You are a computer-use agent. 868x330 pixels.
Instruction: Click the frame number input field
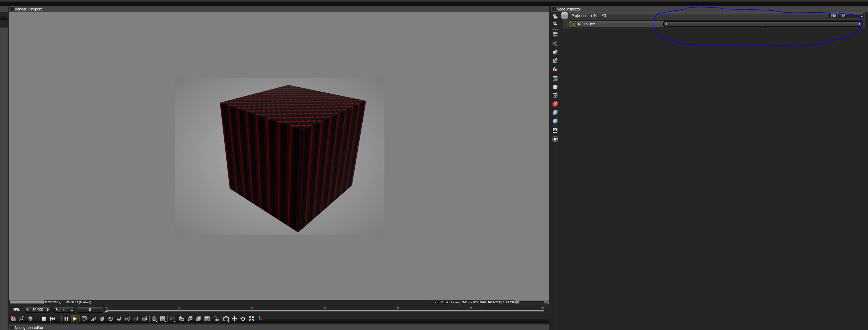point(90,309)
